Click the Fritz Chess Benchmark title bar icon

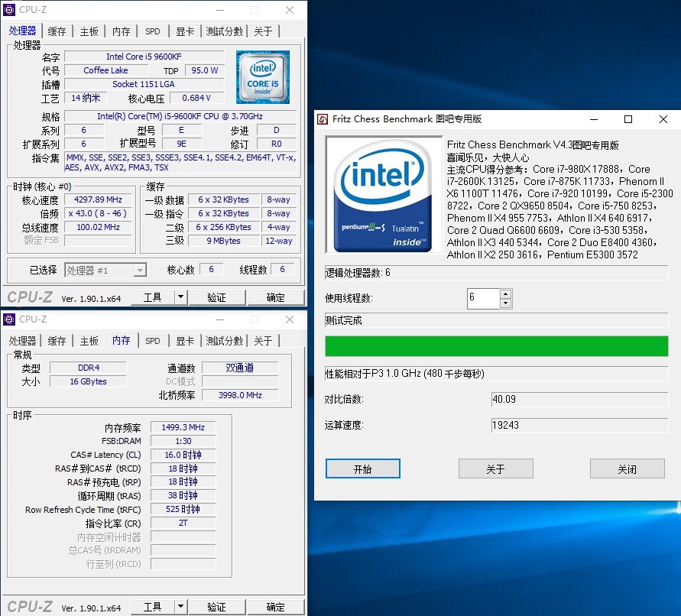tap(322, 119)
